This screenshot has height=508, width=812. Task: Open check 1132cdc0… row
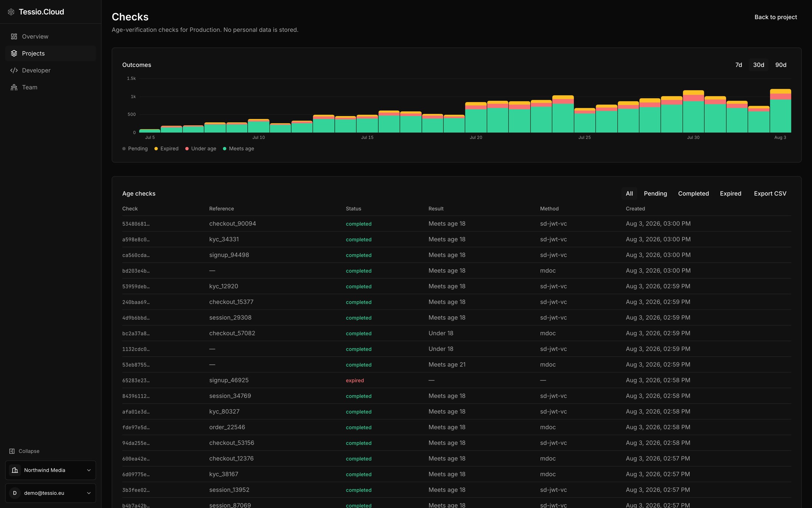click(x=457, y=349)
